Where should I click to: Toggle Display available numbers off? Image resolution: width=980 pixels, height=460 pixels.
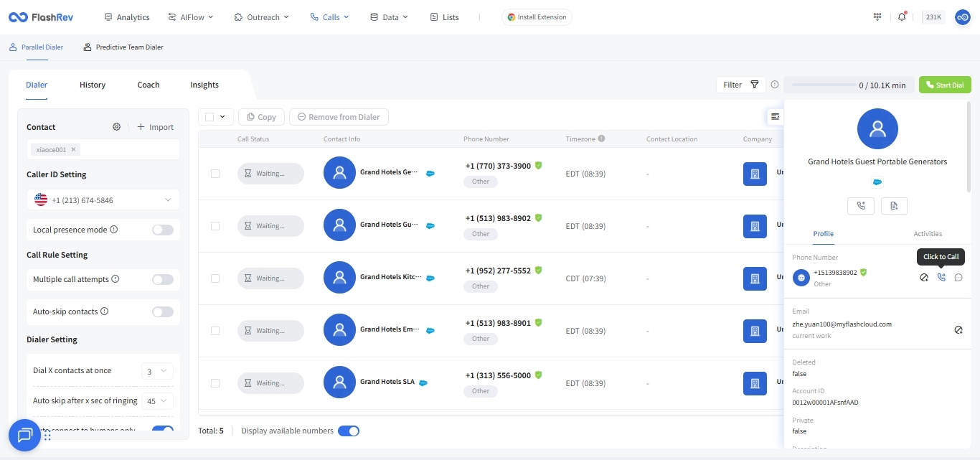coord(348,431)
